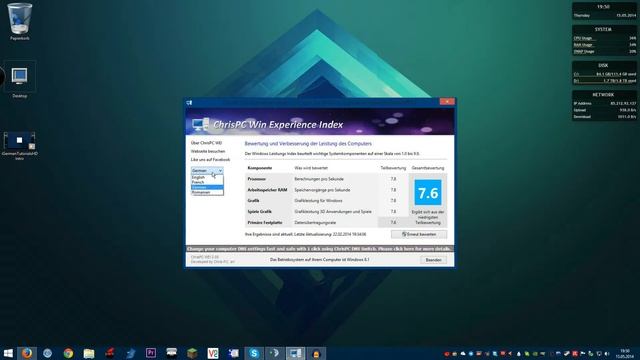Image resolution: width=640 pixels, height=360 pixels.
Task: Open the Minecraft block icon in taskbar
Action: coord(192,353)
